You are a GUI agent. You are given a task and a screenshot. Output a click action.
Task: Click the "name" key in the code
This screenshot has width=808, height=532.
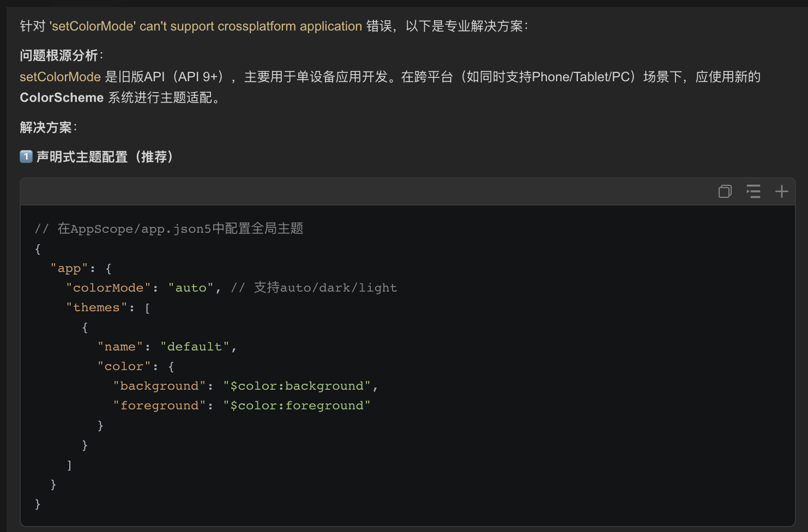(120, 347)
